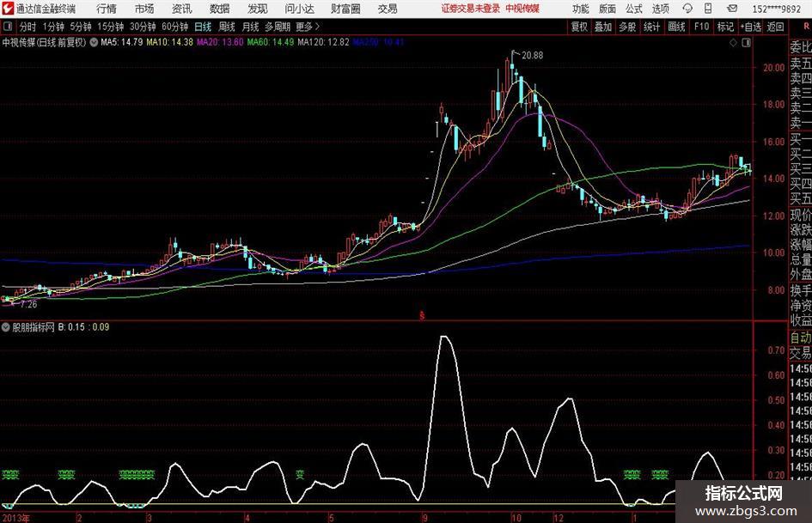Select the 日线 daily tab

pyautogui.click(x=203, y=27)
